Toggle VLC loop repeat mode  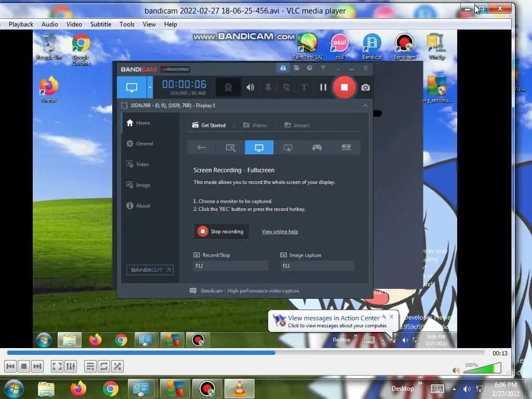(x=104, y=366)
